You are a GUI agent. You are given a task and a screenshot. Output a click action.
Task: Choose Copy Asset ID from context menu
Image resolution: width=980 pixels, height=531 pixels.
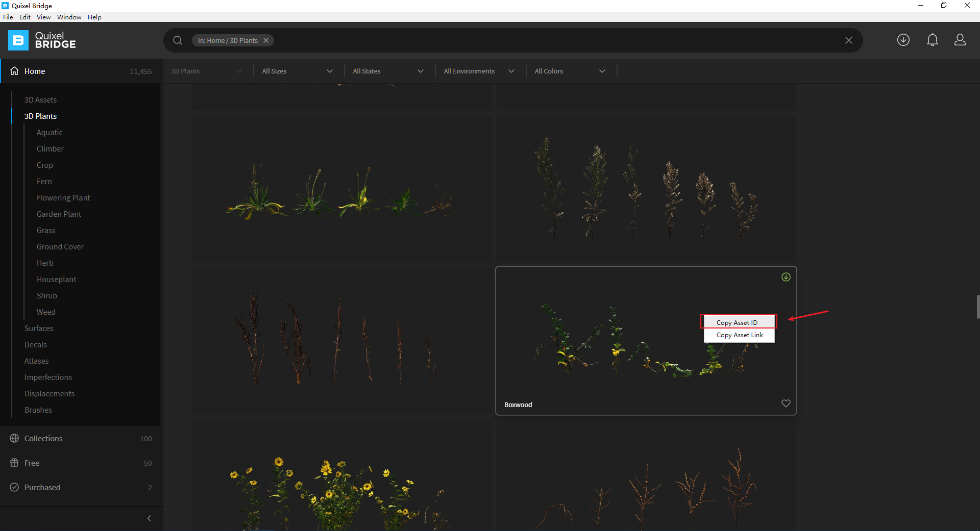pos(739,322)
